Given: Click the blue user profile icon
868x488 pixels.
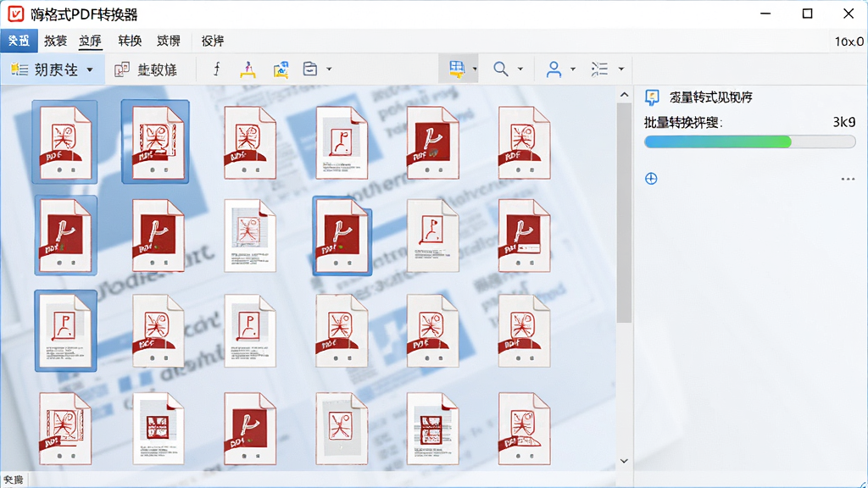Looking at the screenshot, I should (x=554, y=69).
